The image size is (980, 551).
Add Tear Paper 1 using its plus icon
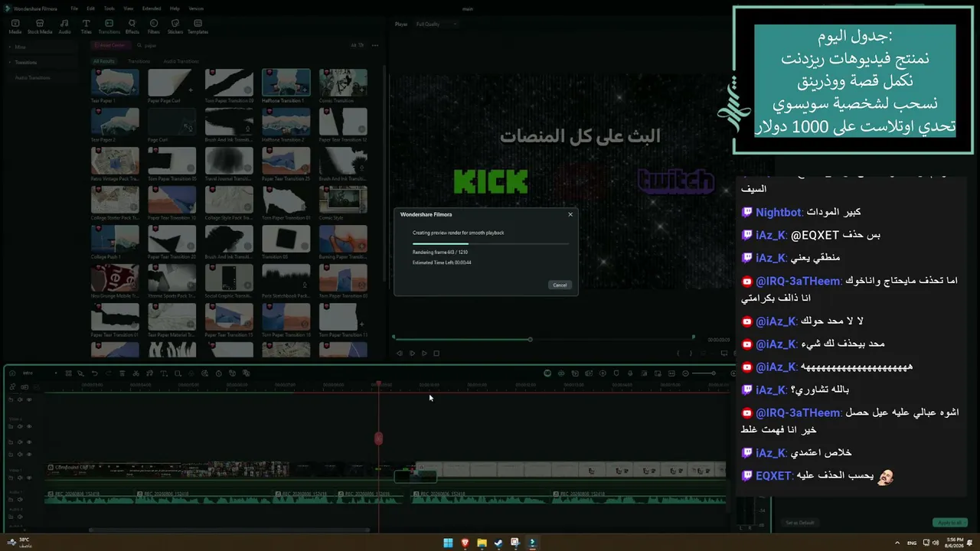tap(134, 90)
